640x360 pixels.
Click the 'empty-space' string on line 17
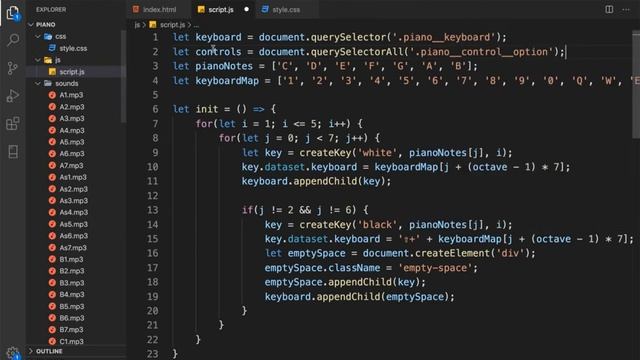click(435, 268)
